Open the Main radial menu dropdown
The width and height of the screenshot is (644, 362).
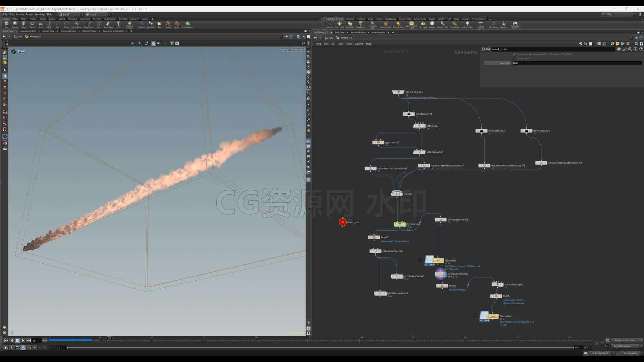tap(98, 14)
